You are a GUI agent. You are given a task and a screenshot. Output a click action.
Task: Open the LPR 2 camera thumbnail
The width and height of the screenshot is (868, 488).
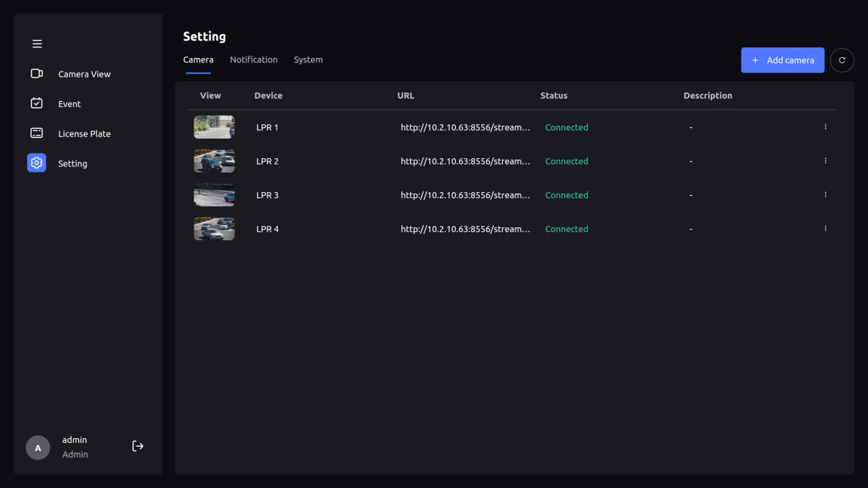click(214, 161)
